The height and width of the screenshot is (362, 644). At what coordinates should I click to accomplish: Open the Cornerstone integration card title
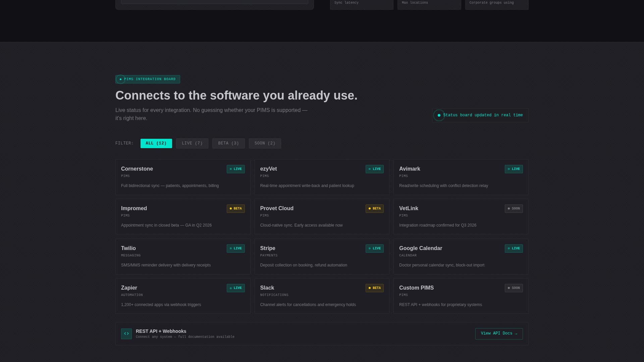(137, 169)
